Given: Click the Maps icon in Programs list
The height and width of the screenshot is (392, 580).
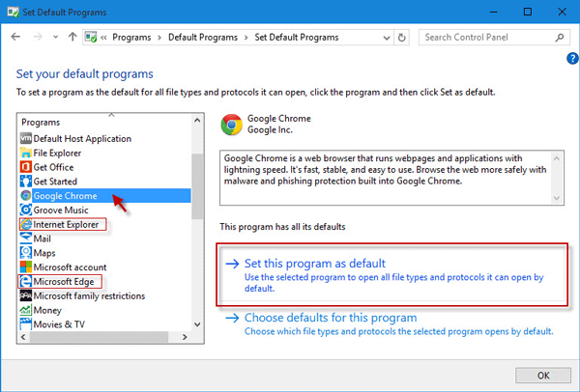Looking at the screenshot, I should click(x=26, y=253).
